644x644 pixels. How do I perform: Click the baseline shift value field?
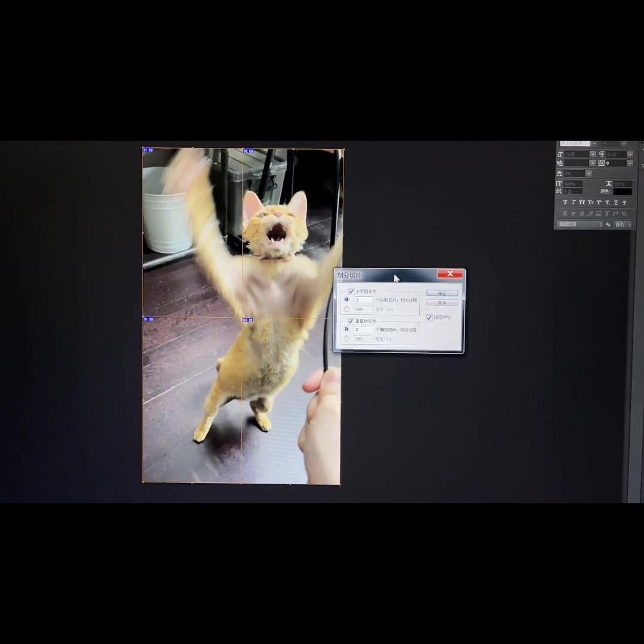point(572,191)
